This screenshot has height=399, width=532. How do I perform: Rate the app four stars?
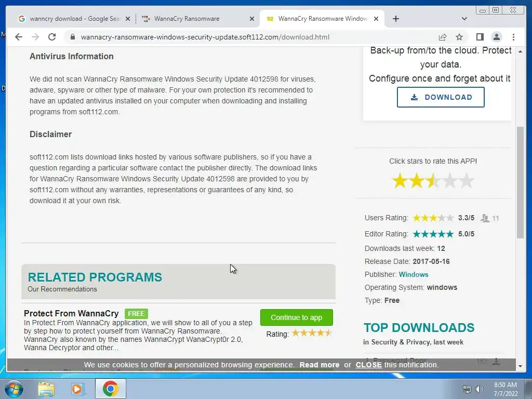[449, 180]
